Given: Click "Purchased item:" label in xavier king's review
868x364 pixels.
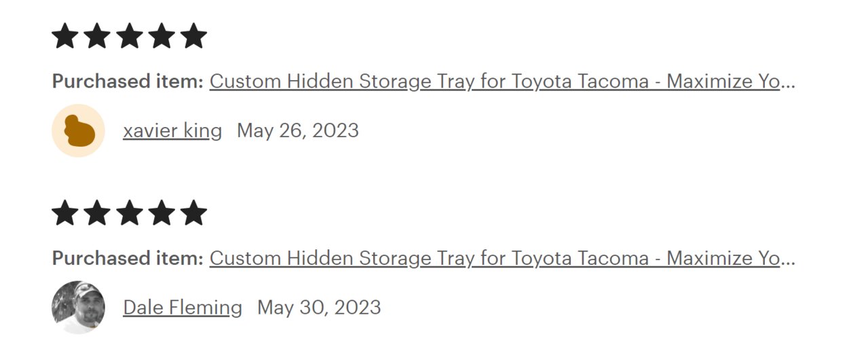Looking at the screenshot, I should click(x=128, y=81).
